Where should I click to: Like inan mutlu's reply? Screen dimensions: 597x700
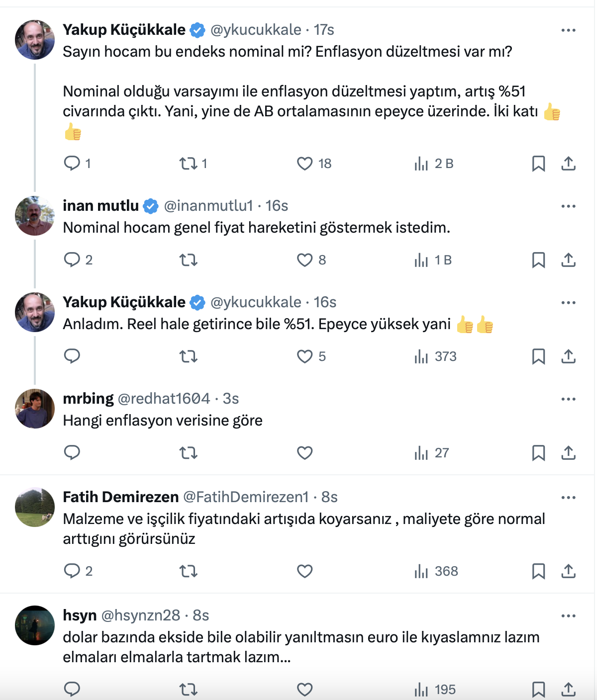[x=304, y=260]
